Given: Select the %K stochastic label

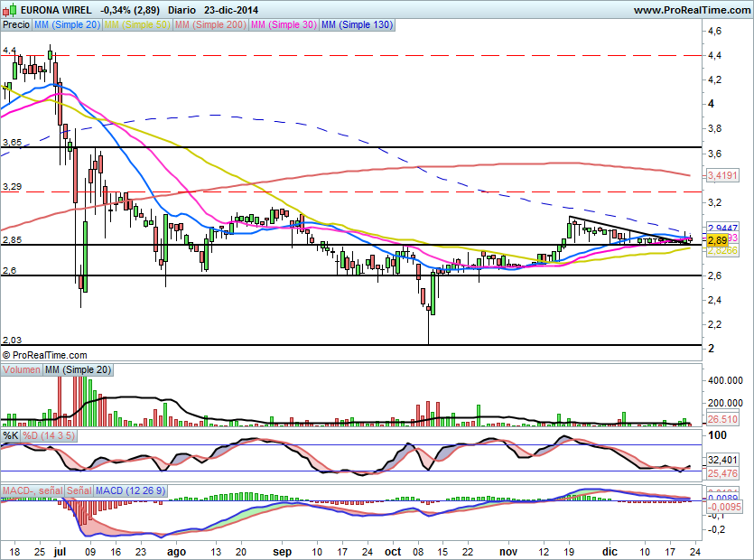Looking at the screenshot, I should tap(11, 435).
